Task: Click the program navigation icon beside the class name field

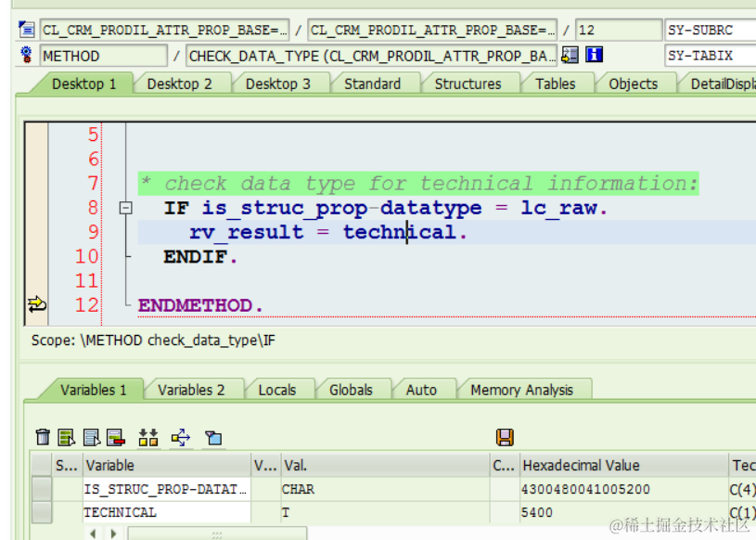Action: pyautogui.click(x=27, y=30)
